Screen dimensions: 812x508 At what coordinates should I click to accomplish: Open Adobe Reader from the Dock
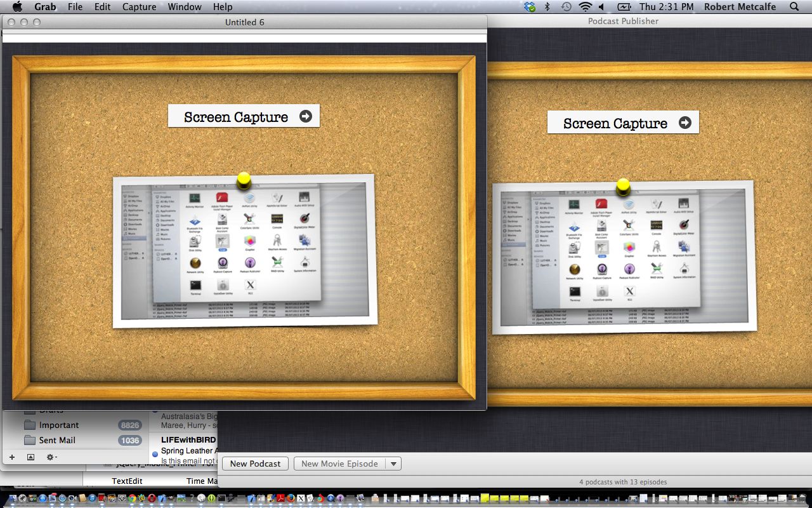(280, 498)
